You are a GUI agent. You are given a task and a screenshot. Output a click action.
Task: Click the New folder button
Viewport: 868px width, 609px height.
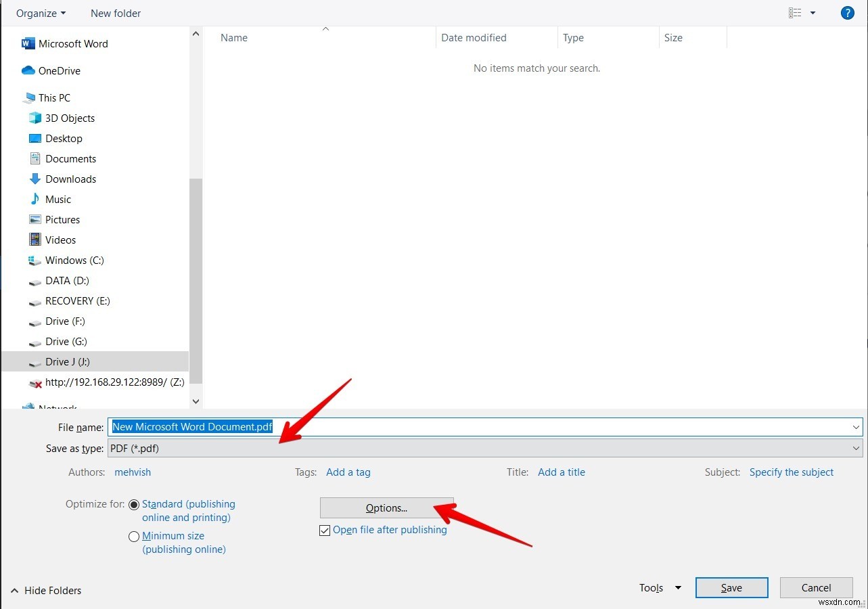pos(116,13)
